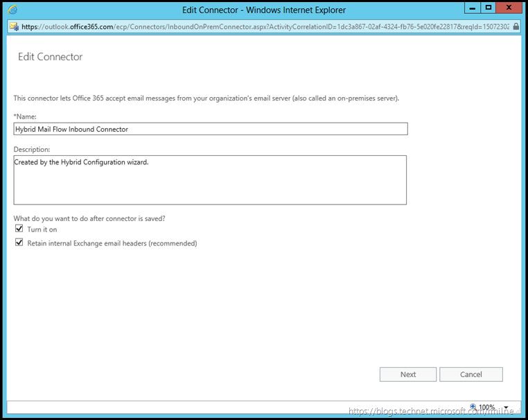This screenshot has width=528, height=420.
Task: Click the 'Edit Connector' page heading
Action: tap(50, 57)
